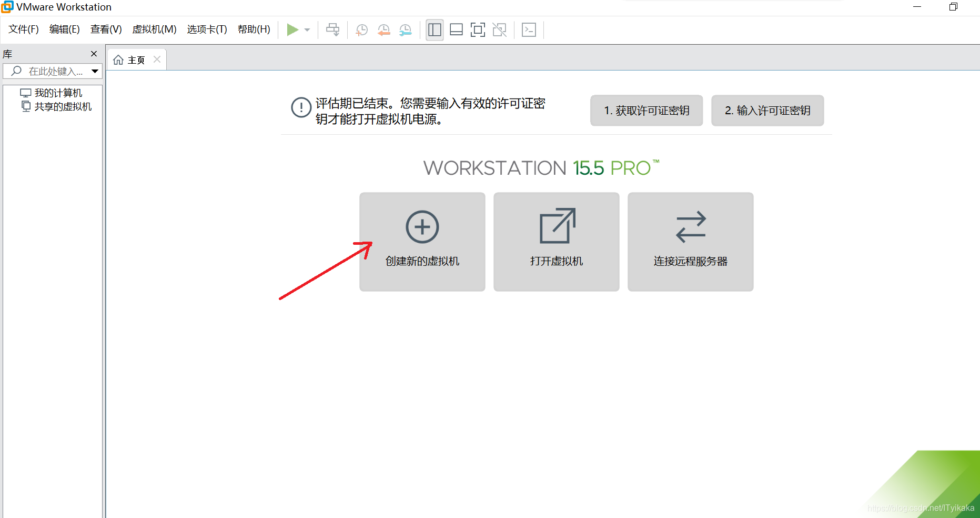Select the 连接远程服务器 tile

(x=690, y=242)
